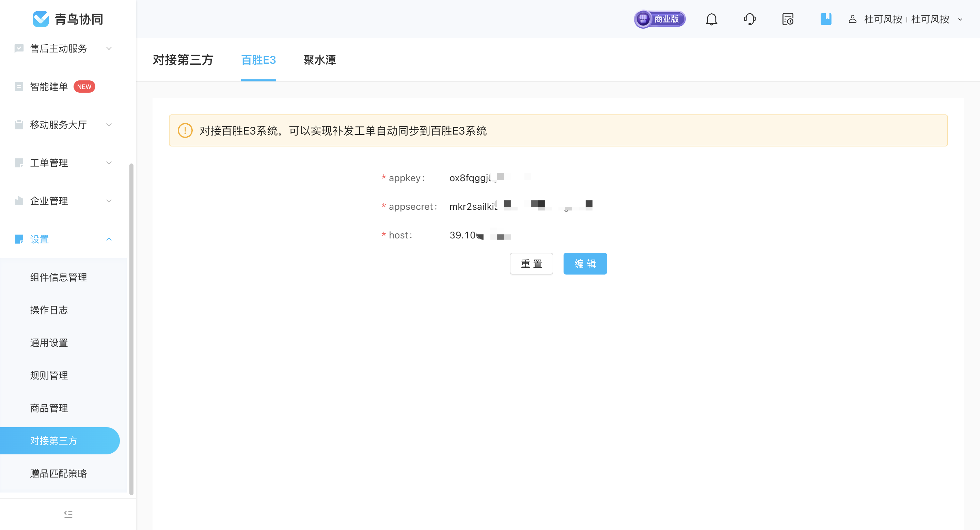Click the host value field

[x=480, y=235]
